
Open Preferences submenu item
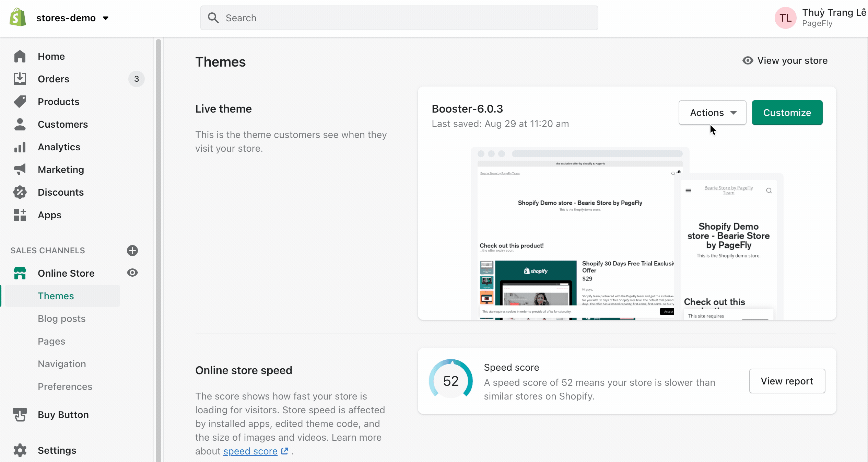pyautogui.click(x=65, y=386)
